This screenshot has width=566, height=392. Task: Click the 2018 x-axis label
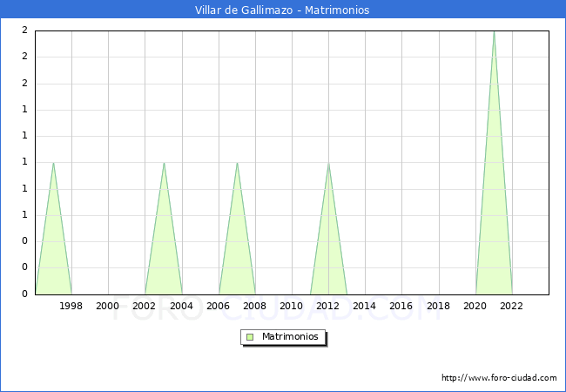pos(438,306)
